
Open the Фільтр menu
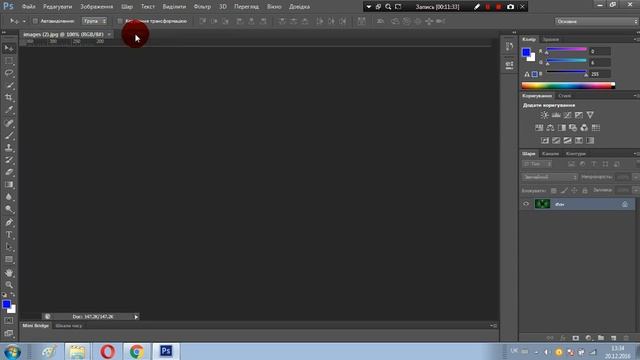pyautogui.click(x=202, y=7)
